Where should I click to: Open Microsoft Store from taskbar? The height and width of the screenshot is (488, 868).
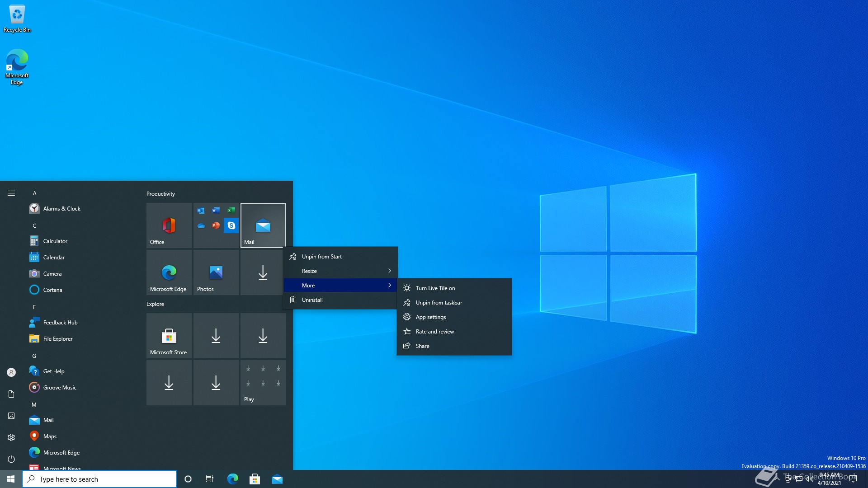click(255, 479)
